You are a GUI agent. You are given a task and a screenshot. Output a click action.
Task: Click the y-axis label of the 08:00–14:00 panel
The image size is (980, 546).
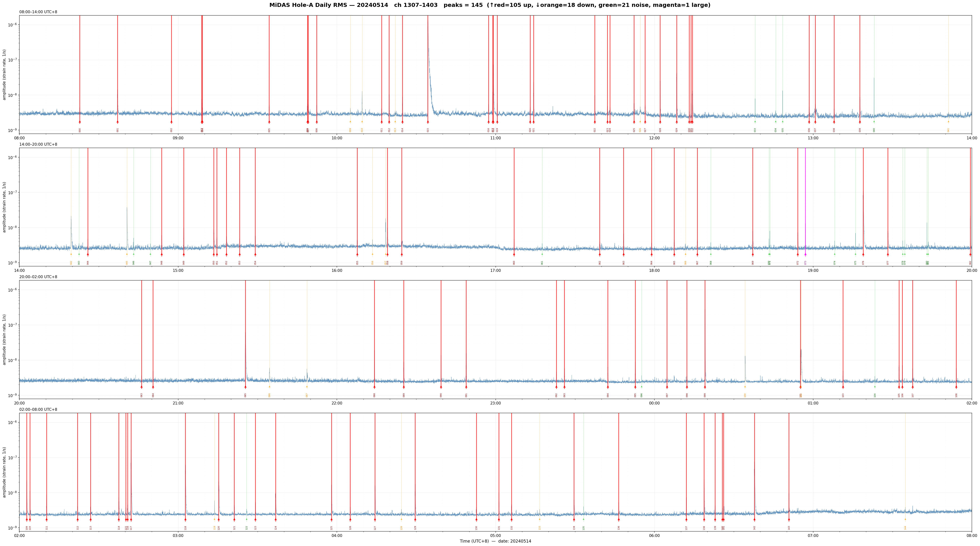point(5,75)
